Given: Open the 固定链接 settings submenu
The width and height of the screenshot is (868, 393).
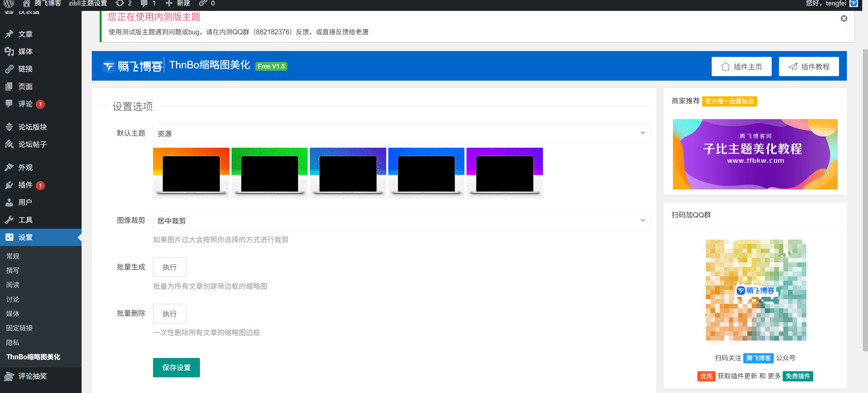Looking at the screenshot, I should click(x=19, y=328).
